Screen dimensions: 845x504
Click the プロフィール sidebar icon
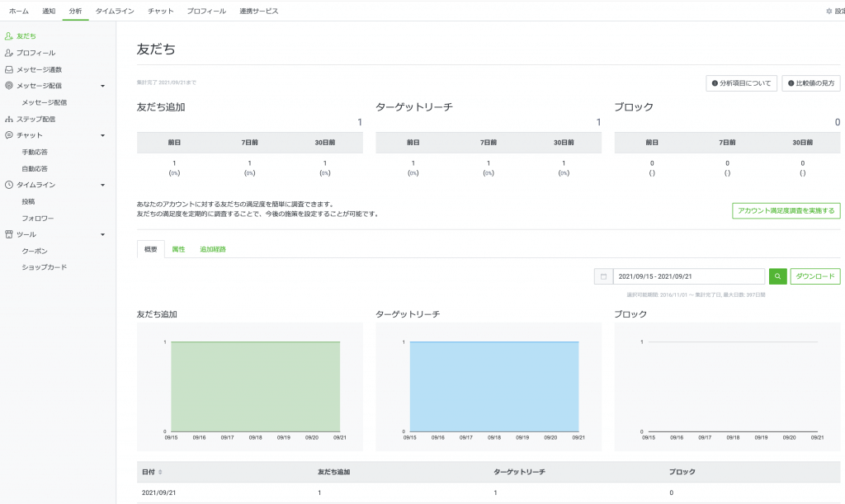tap(8, 53)
